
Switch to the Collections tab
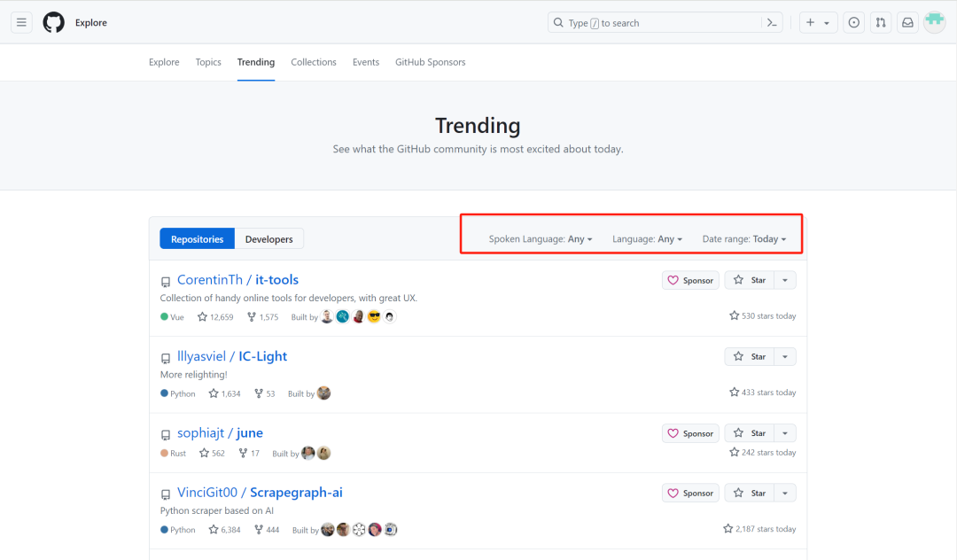point(314,62)
